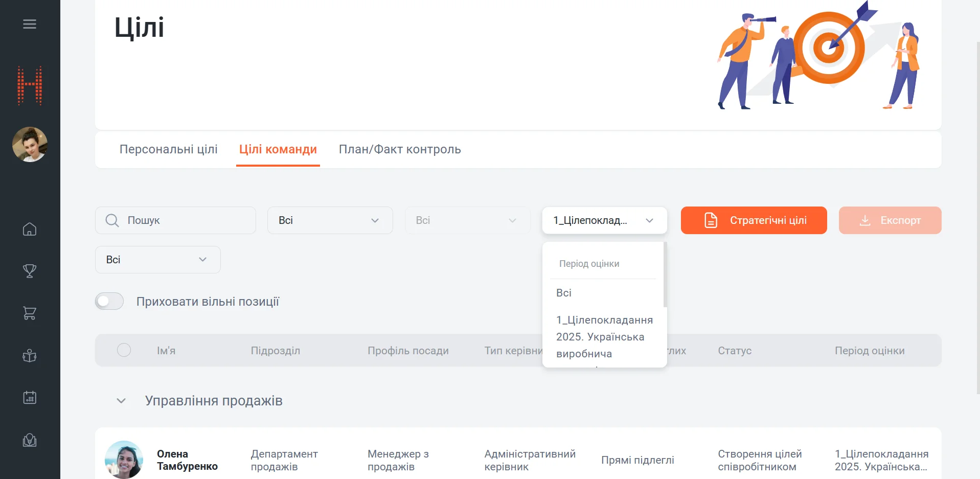Open the 'Всі' dropdown below search
Image resolution: width=980 pixels, height=479 pixels.
[x=157, y=260]
